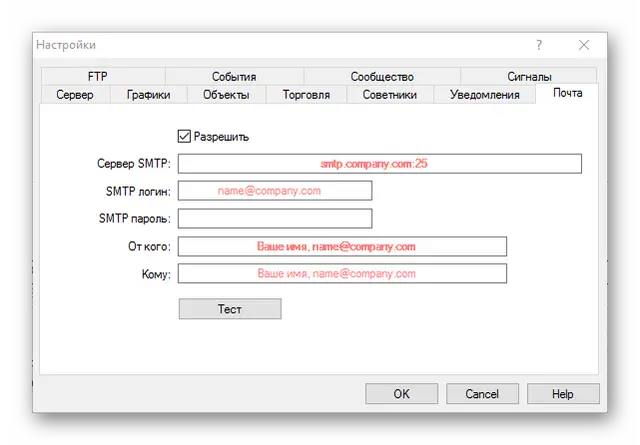Select the Сигналы tab
This screenshot has width=640, height=445.
click(529, 76)
